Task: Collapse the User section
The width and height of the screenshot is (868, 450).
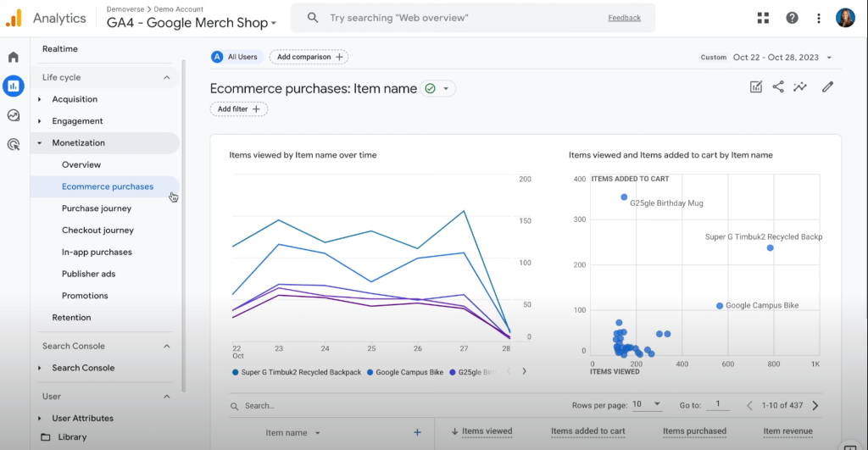Action: tap(167, 397)
